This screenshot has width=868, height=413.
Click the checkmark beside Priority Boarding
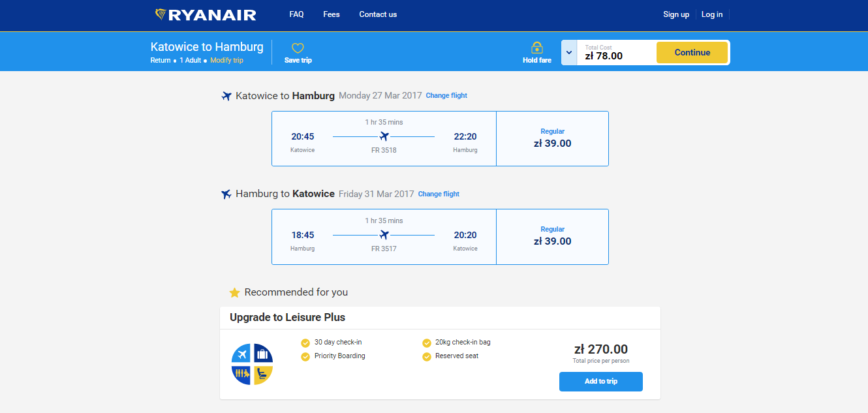coord(305,356)
